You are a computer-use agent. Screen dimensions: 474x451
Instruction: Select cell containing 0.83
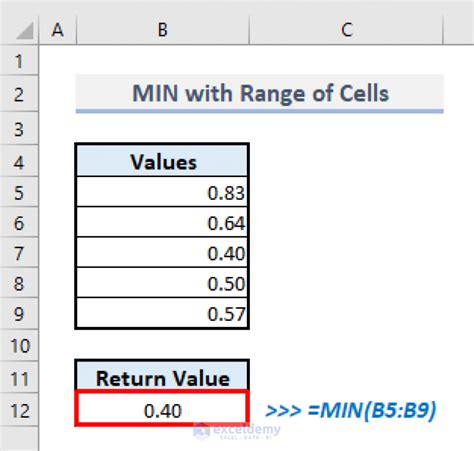coord(162,192)
